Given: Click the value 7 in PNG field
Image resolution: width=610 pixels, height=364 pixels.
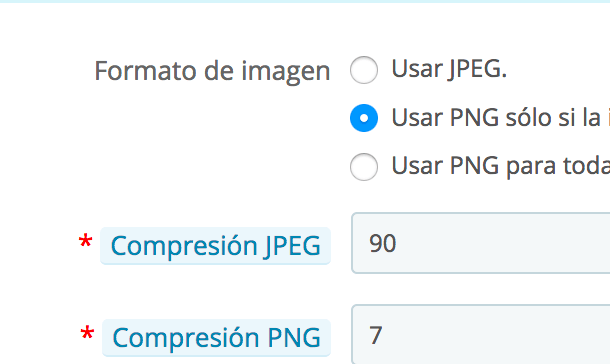Looking at the screenshot, I should (375, 335).
